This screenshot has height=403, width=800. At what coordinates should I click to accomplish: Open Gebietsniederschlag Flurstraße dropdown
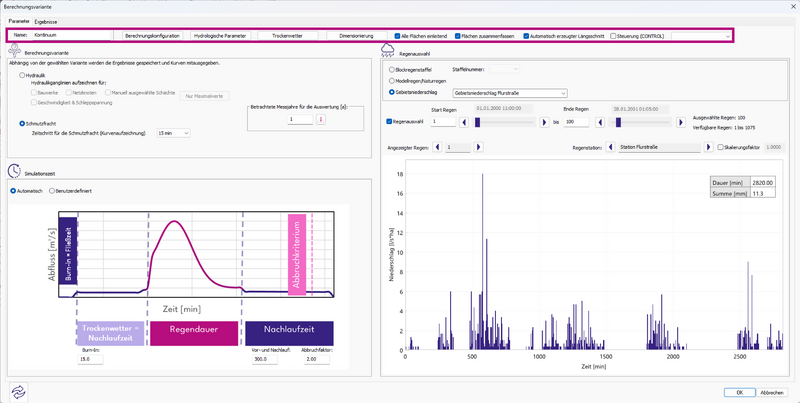[510, 93]
